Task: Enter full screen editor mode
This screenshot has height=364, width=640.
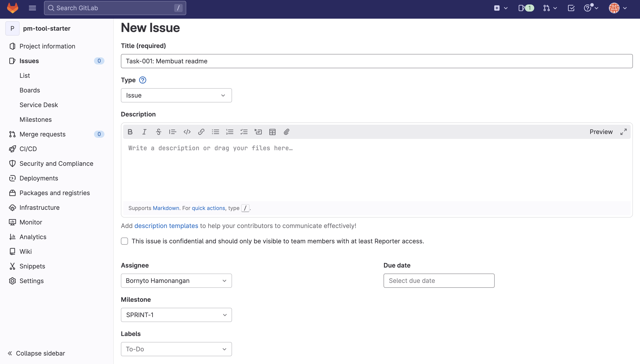Action: point(624,132)
